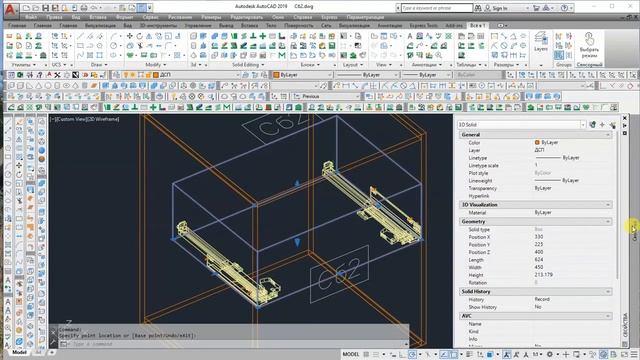The height and width of the screenshot is (360, 640).
Task: Select the Line tool in the Draw ribbon panel
Action: pyautogui.click(x=81, y=36)
